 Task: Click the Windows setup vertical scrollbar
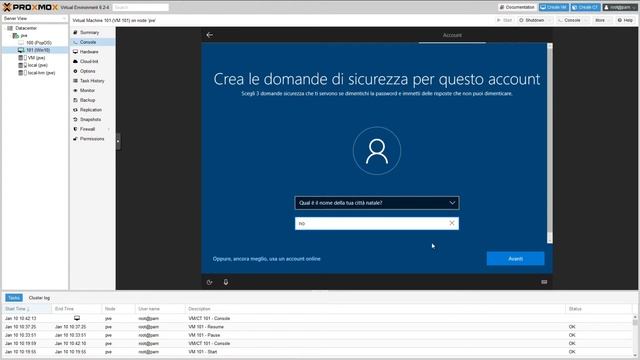pos(550,143)
